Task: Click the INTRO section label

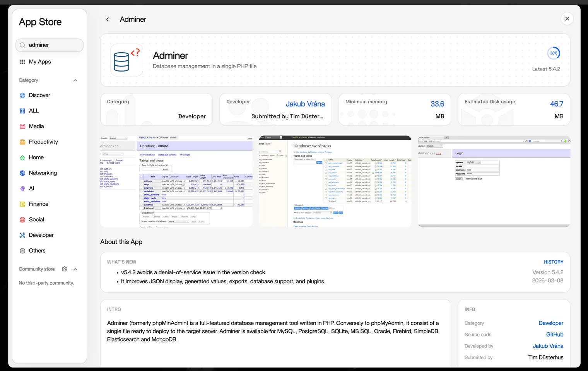Action: tap(114, 309)
